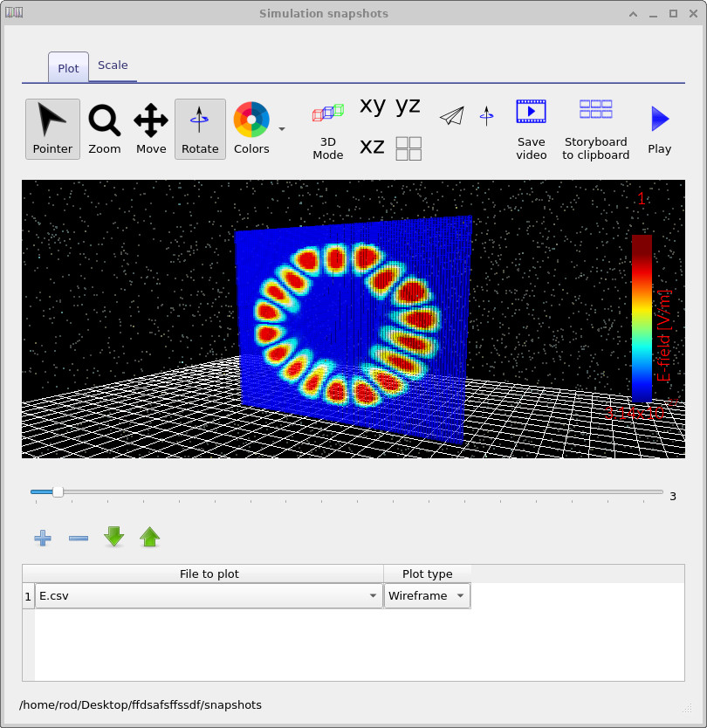Toggle the Rotate tool
Screen dimensions: 707x728
pyautogui.click(x=200, y=128)
